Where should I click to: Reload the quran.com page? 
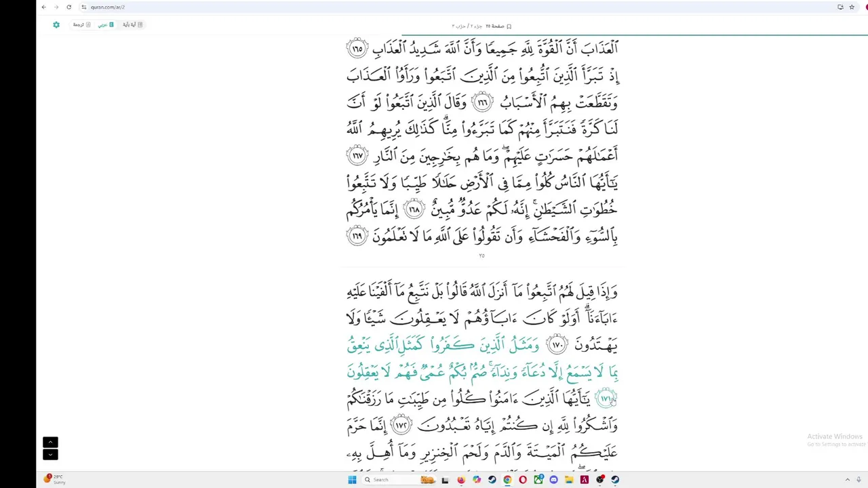(68, 7)
